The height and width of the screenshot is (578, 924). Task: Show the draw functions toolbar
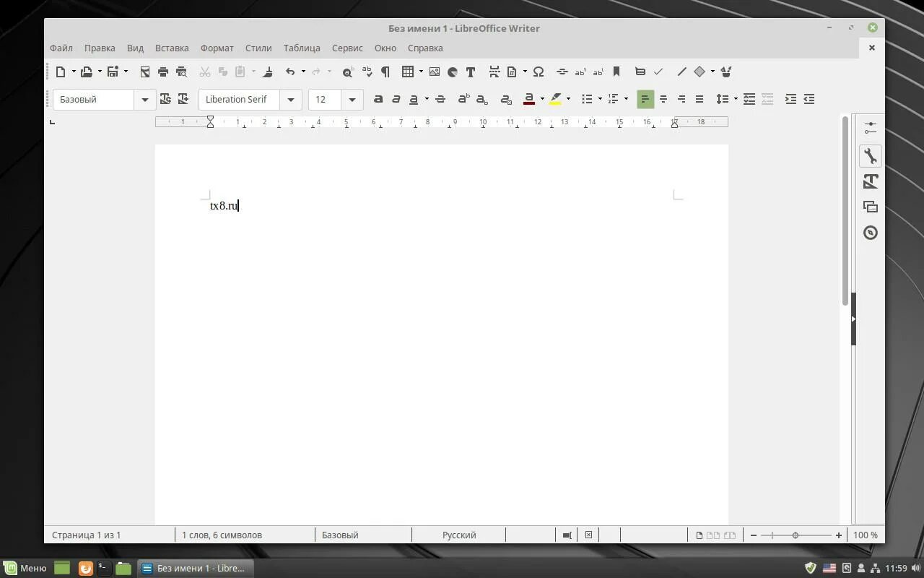(x=726, y=72)
